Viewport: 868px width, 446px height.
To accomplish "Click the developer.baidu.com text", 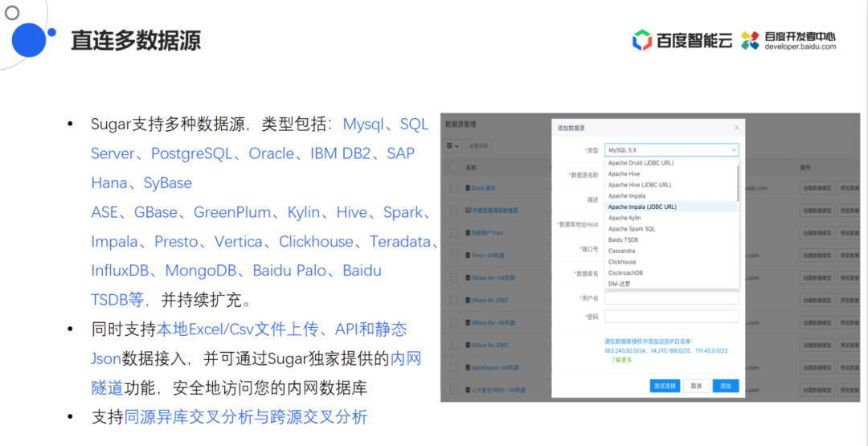I will pos(801,47).
